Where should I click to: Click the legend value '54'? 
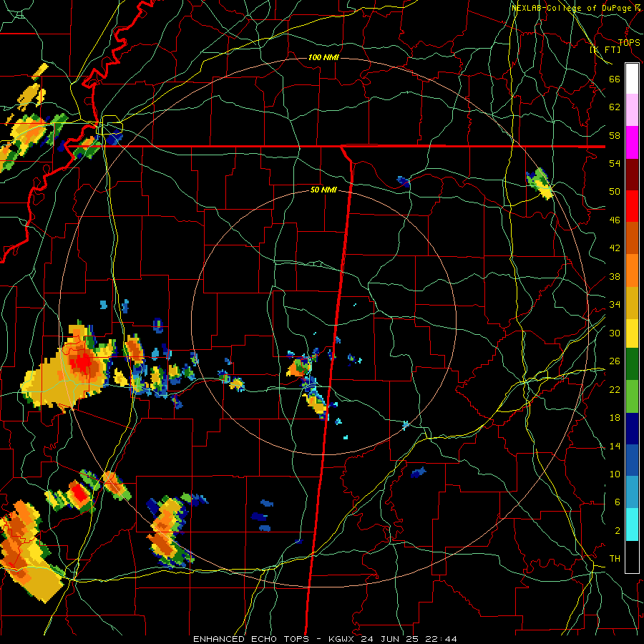pos(615,163)
